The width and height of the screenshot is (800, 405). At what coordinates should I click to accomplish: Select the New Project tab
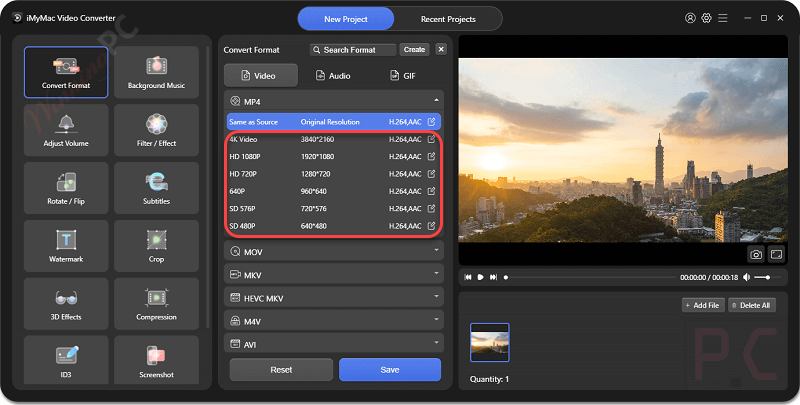346,19
